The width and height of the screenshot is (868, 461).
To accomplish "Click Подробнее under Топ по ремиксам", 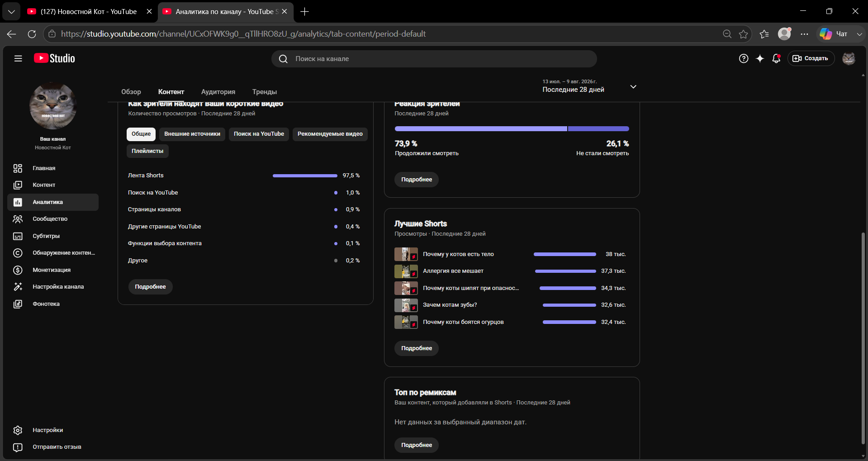I will [417, 445].
